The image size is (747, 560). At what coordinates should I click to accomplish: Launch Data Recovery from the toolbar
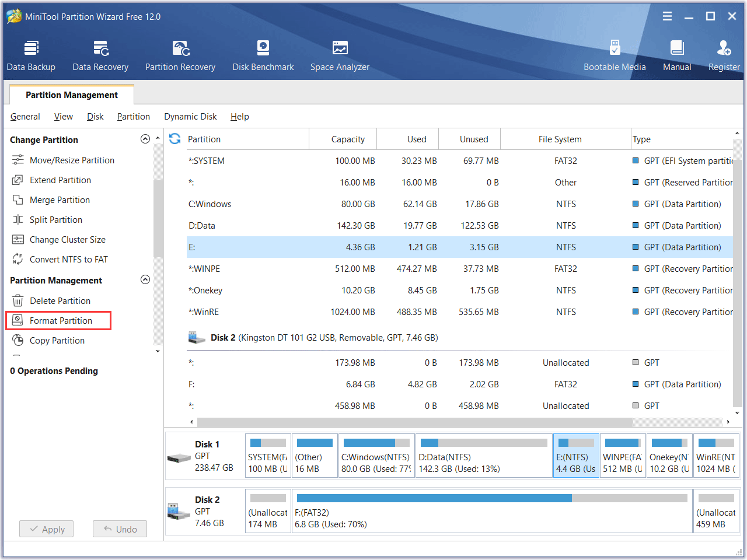(x=100, y=56)
